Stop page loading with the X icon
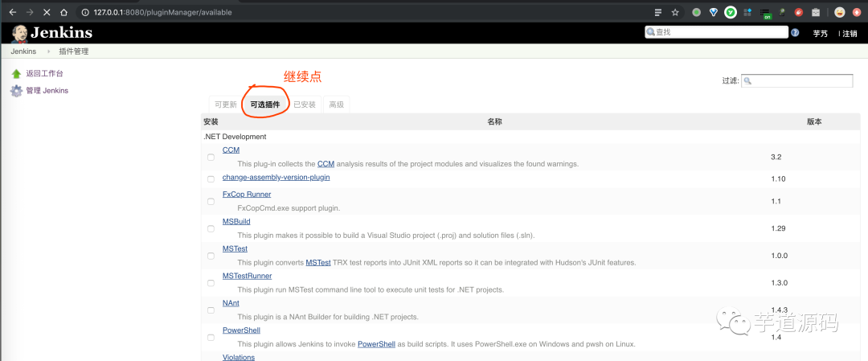 point(47,12)
